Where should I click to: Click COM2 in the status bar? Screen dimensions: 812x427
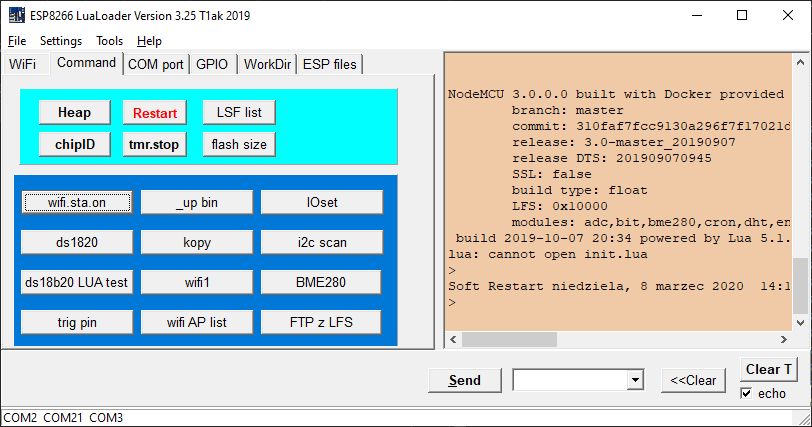pyautogui.click(x=20, y=418)
